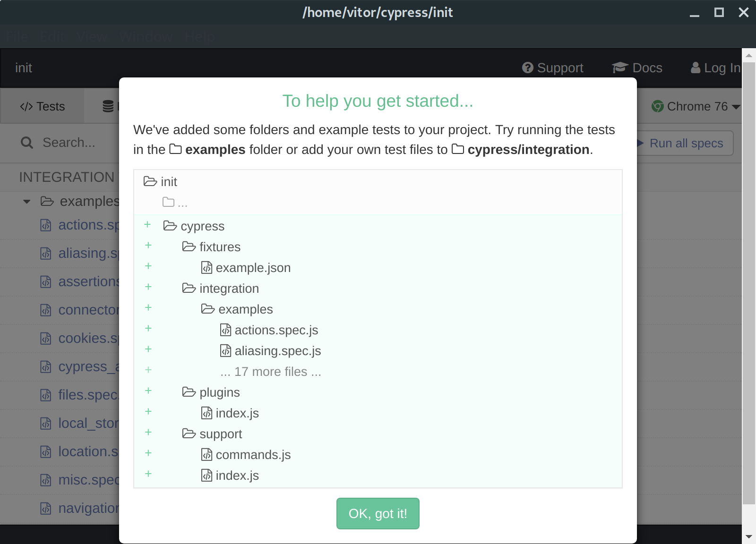Image resolution: width=756 pixels, height=544 pixels.
Task: Click the Chrome browser logo icon
Action: (x=657, y=107)
